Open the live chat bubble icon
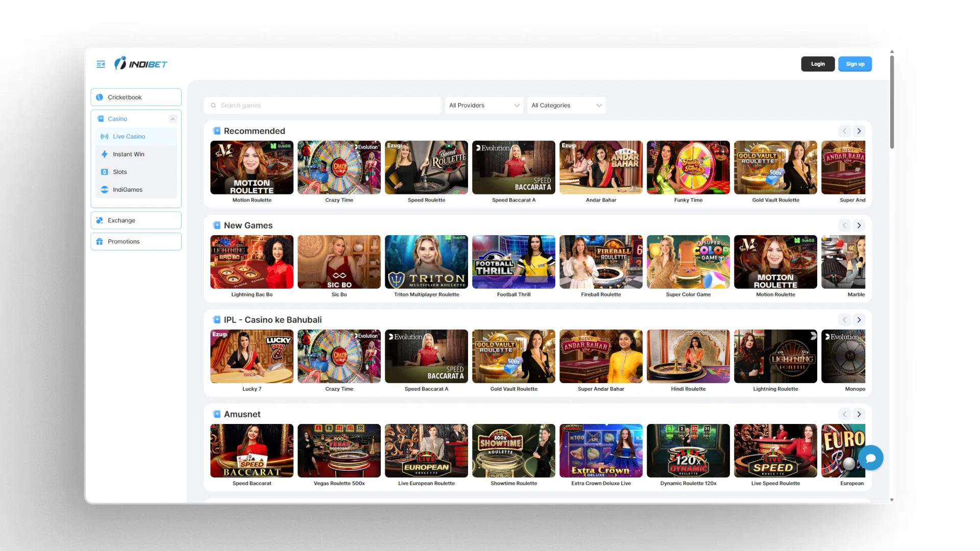Screen dimensions: 980x551 [x=871, y=458]
